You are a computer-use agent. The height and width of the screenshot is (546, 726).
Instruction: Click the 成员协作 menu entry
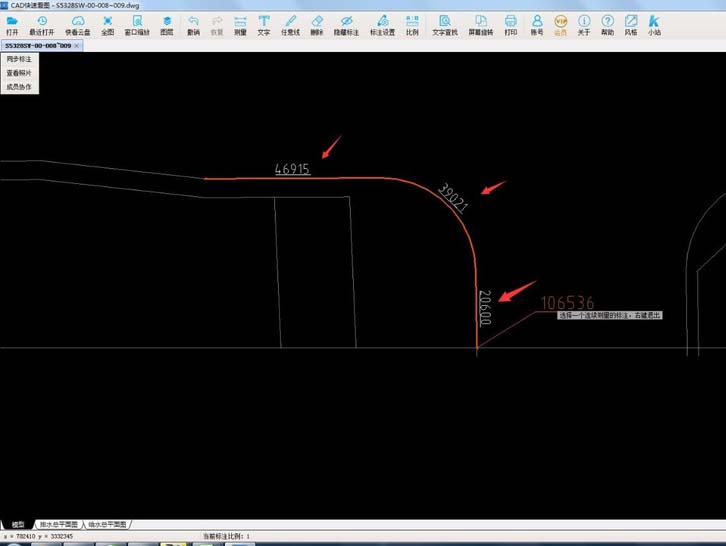click(19, 87)
